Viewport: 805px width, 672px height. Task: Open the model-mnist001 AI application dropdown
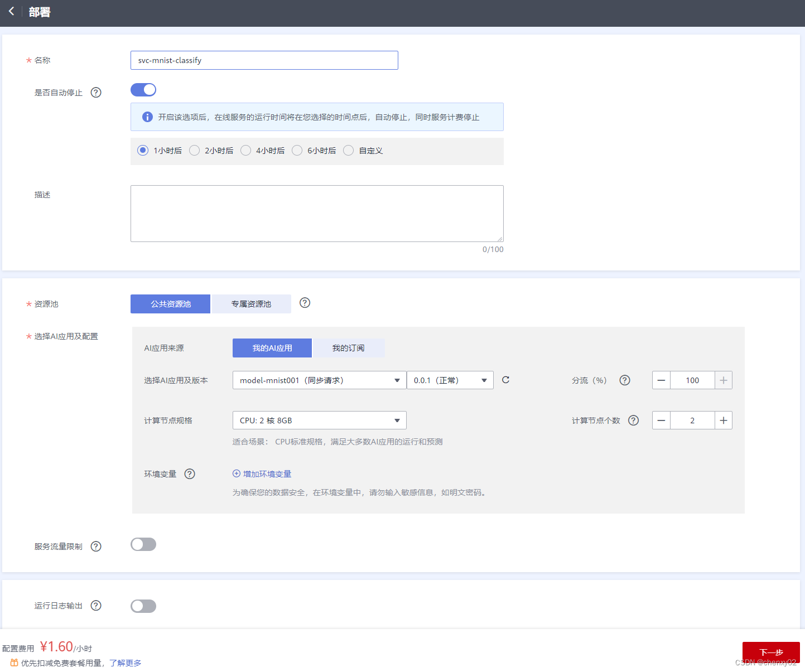click(319, 380)
